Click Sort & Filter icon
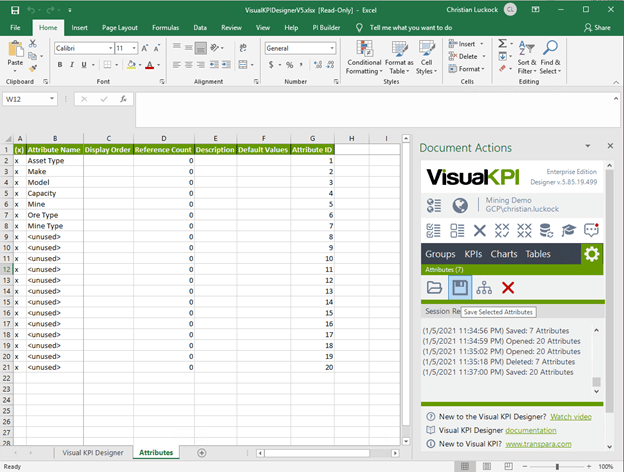Image resolution: width=624 pixels, height=472 pixels. pos(527,58)
